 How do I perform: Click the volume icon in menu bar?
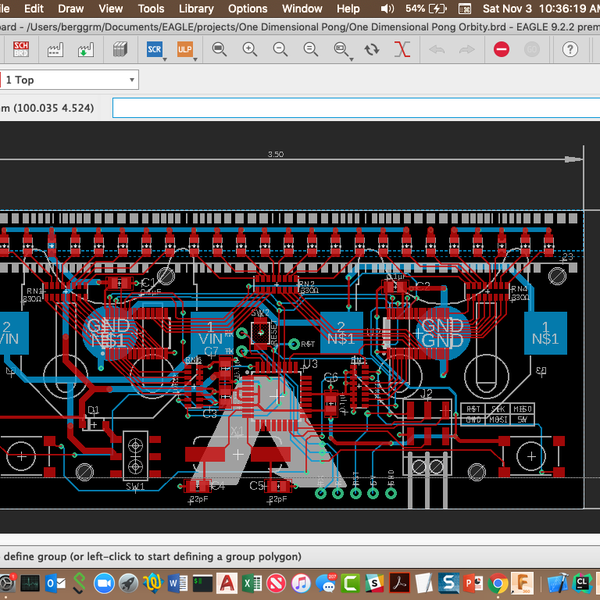click(x=389, y=8)
